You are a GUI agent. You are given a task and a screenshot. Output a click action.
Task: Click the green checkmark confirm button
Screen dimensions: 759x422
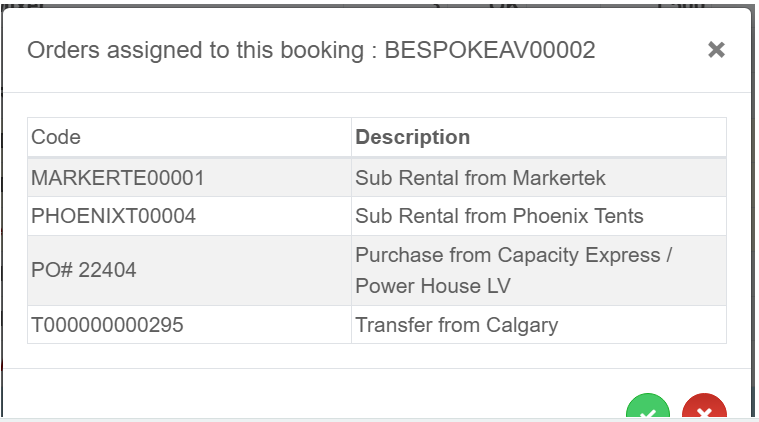click(647, 412)
